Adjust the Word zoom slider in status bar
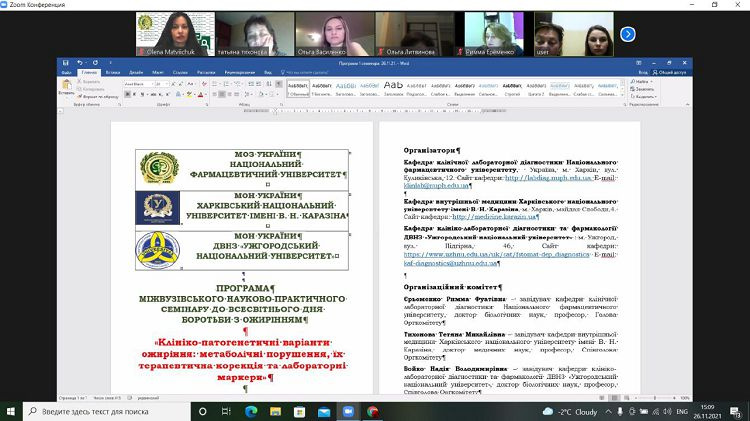 [x=655, y=398]
